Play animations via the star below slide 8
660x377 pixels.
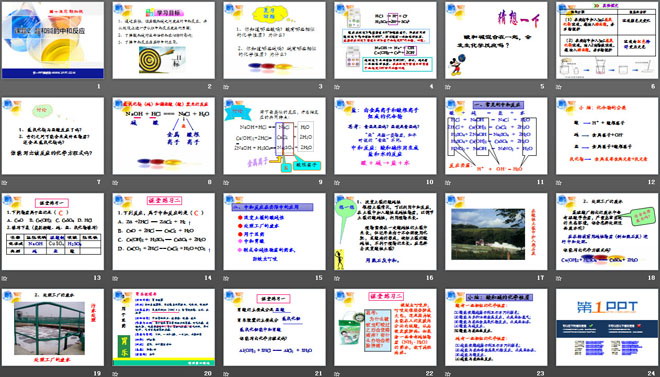click(x=115, y=183)
